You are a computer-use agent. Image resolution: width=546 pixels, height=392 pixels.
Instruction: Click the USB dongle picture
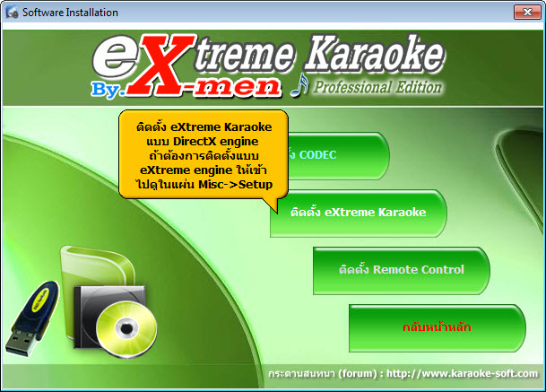(32, 318)
